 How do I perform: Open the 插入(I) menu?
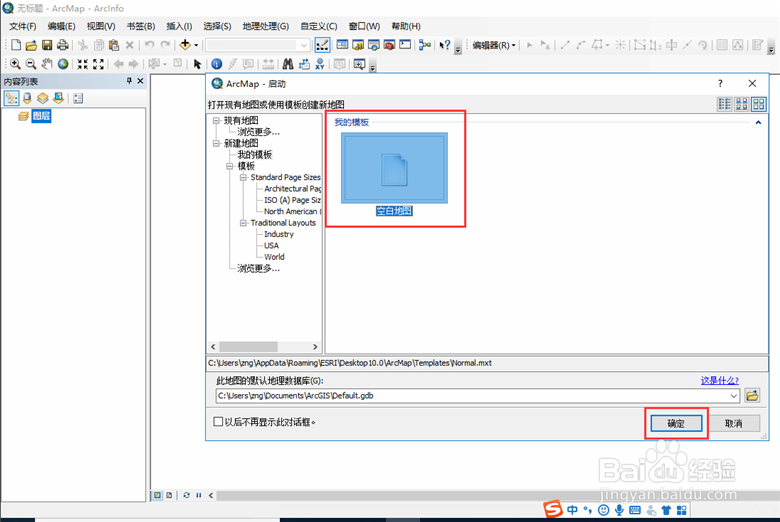[179, 26]
